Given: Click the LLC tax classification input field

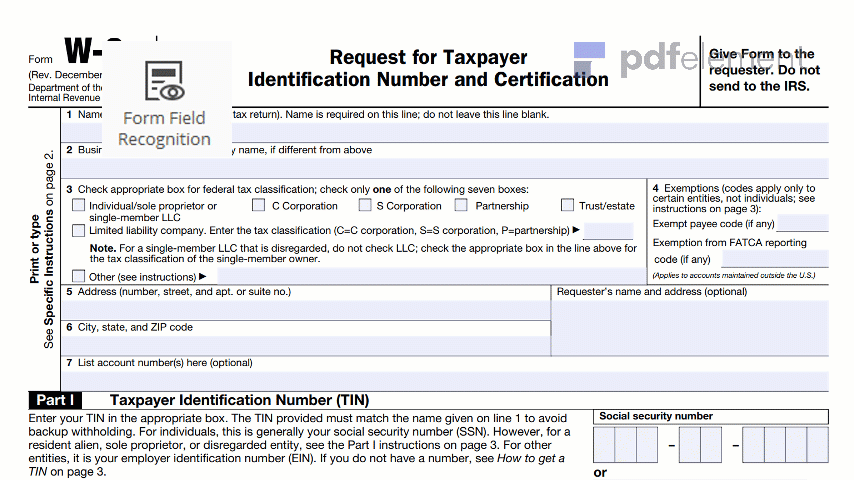Looking at the screenshot, I should 608,231.
